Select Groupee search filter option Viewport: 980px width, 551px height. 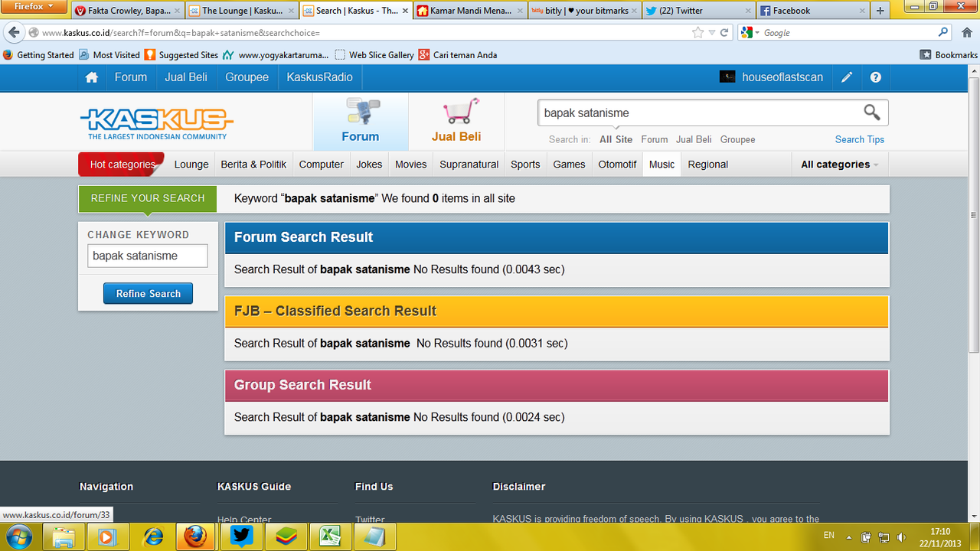(x=738, y=139)
